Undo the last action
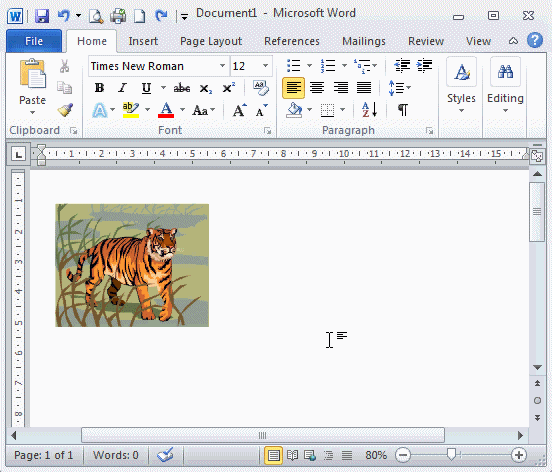552x472 pixels. 64,16
